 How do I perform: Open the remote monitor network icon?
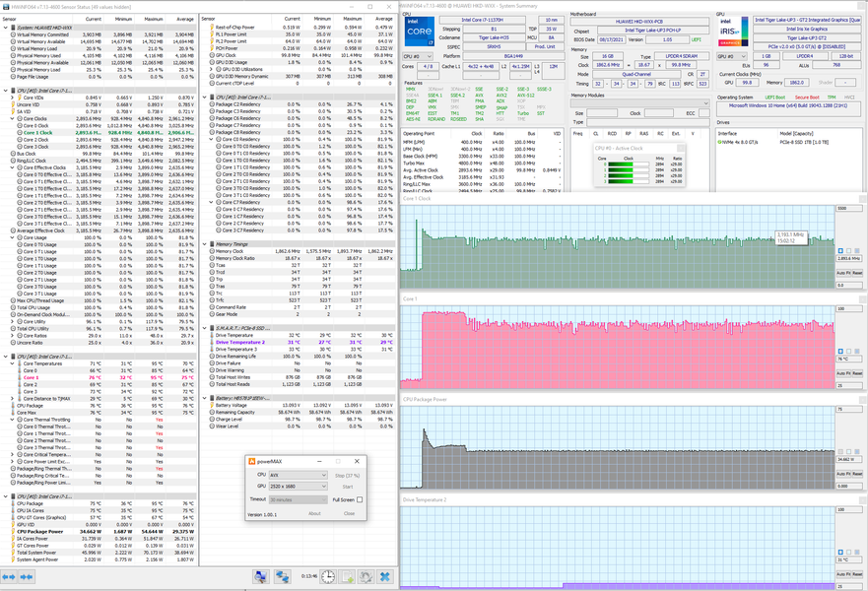click(x=283, y=577)
